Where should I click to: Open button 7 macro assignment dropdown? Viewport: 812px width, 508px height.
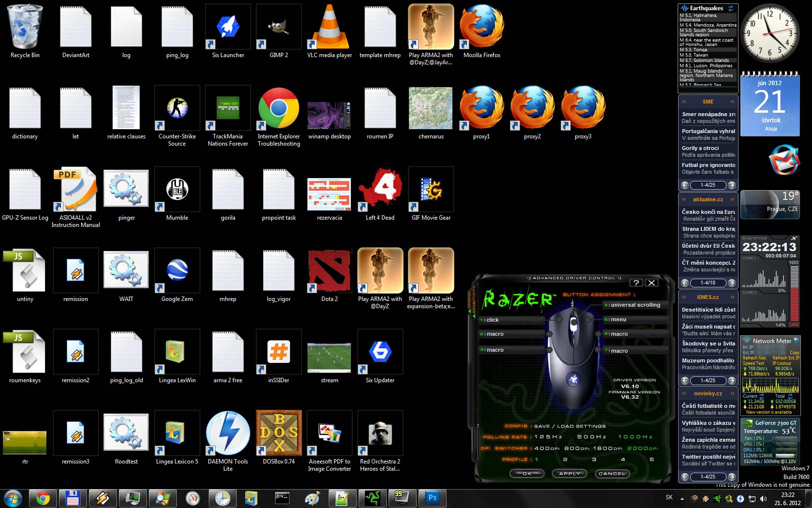pos(635,351)
